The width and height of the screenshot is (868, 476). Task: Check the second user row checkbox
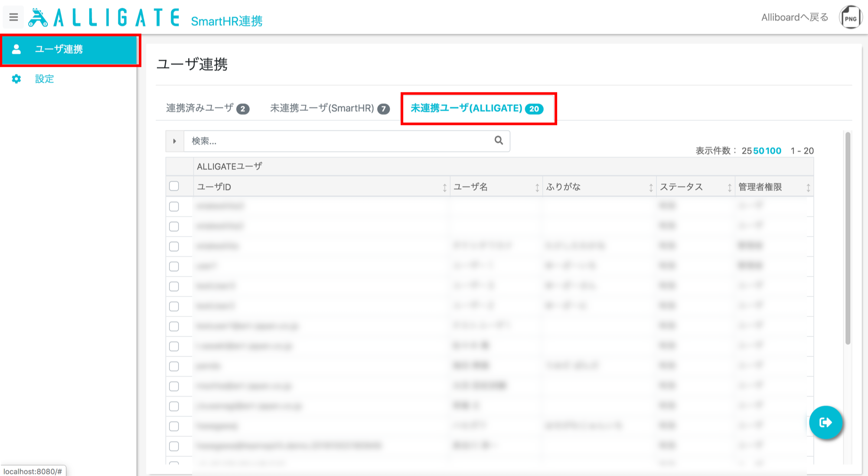coord(174,227)
